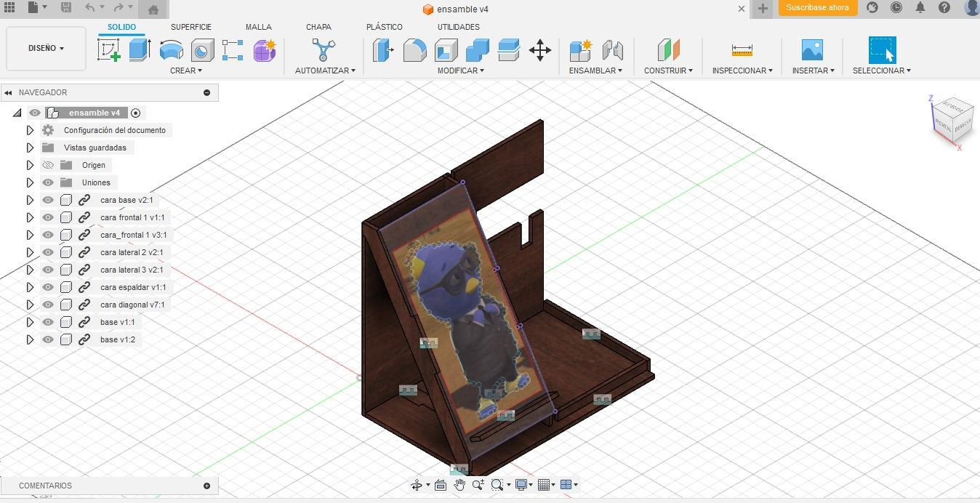980x503 pixels.
Task: Open the DISEÑO workspace dropdown
Action: (46, 48)
